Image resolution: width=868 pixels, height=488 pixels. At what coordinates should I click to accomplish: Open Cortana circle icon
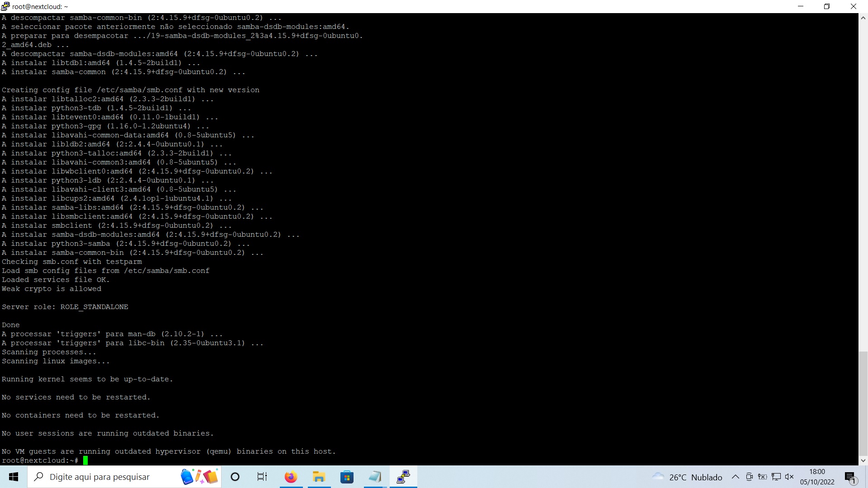pos(235,477)
